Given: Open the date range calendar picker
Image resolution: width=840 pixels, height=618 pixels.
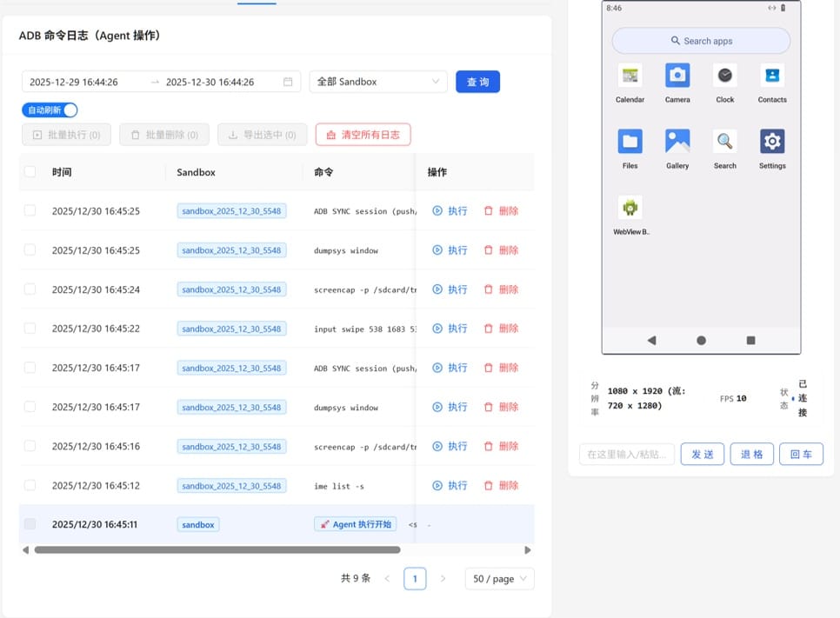Looking at the screenshot, I should (287, 81).
